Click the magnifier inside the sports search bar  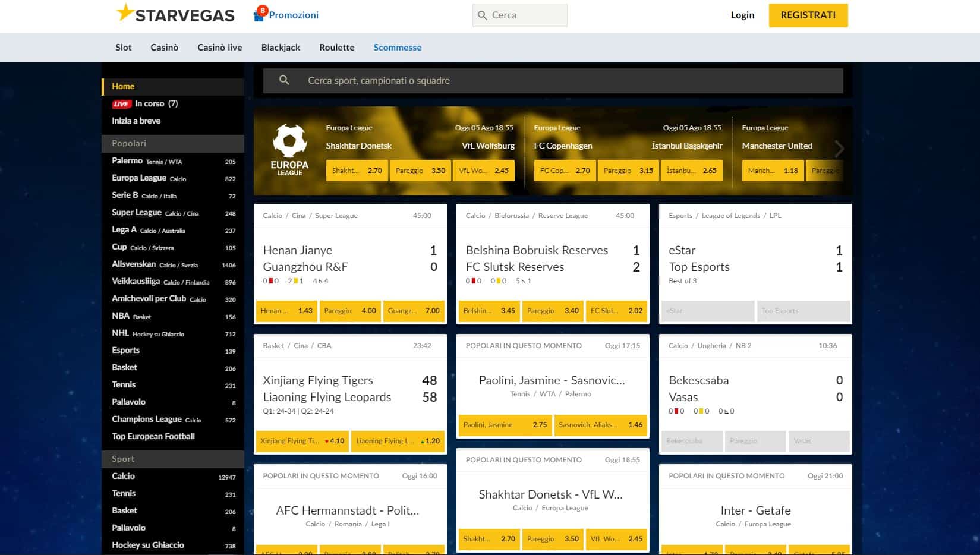click(x=284, y=80)
